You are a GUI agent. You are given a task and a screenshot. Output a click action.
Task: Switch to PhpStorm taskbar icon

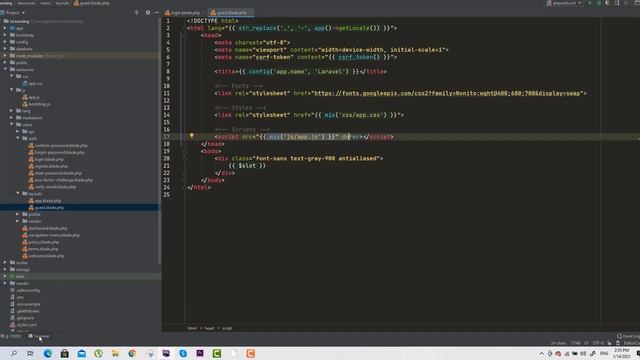[166, 353]
